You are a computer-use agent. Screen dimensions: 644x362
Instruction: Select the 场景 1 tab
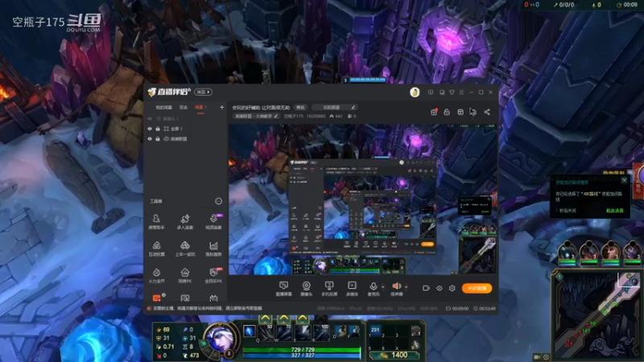(x=200, y=108)
